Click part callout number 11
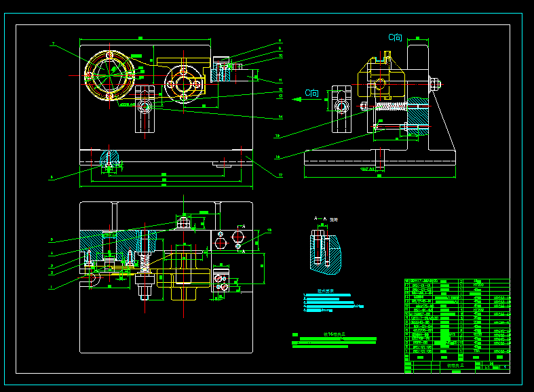 [x=280, y=81]
